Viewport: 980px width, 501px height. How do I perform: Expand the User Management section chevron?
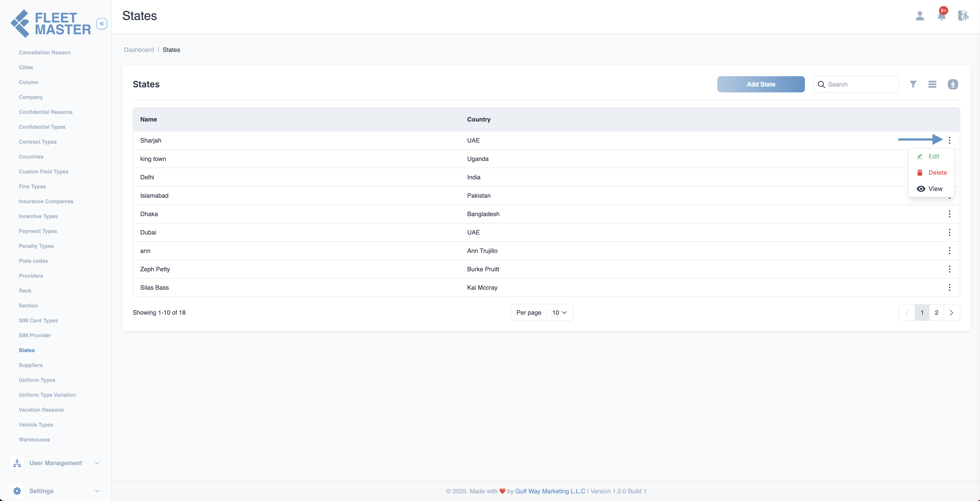click(97, 463)
